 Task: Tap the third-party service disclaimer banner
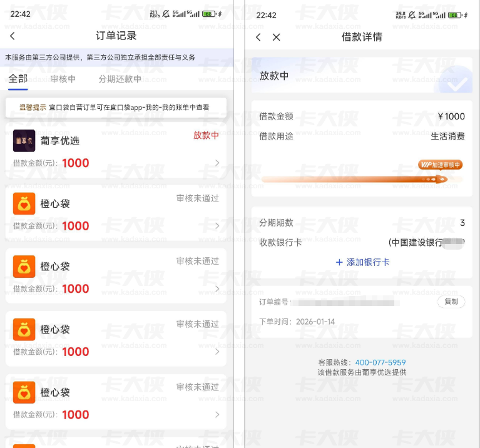pyautogui.click(x=116, y=57)
